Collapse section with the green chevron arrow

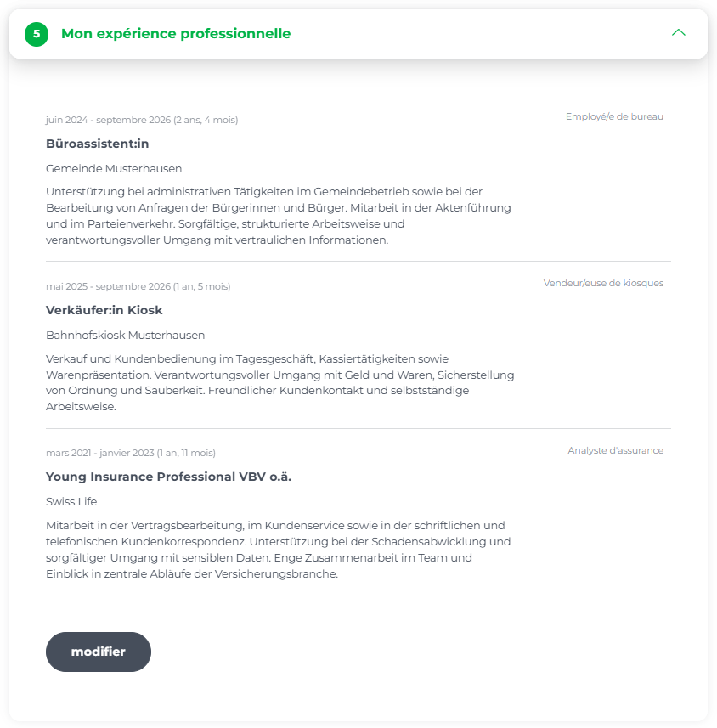pyautogui.click(x=678, y=33)
